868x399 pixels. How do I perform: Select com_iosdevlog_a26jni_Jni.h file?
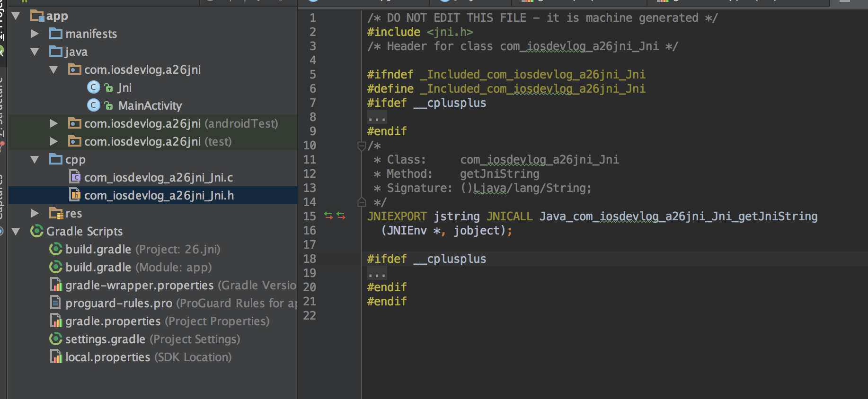tap(159, 196)
